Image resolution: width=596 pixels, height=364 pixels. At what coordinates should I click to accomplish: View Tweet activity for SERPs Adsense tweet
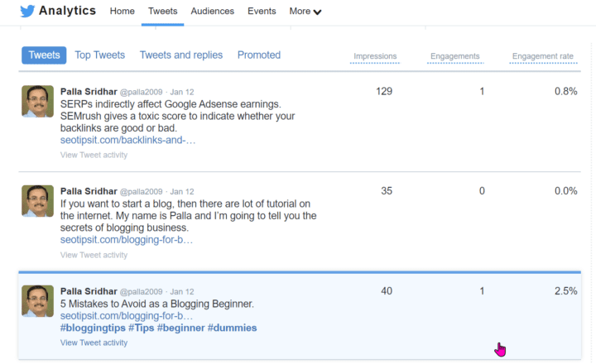pyautogui.click(x=94, y=155)
